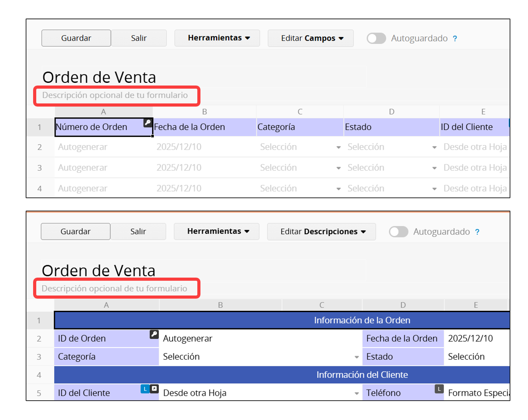Open Herramientas menu beside Editar Campos
This screenshot has height=420, width=528.
[217, 38]
